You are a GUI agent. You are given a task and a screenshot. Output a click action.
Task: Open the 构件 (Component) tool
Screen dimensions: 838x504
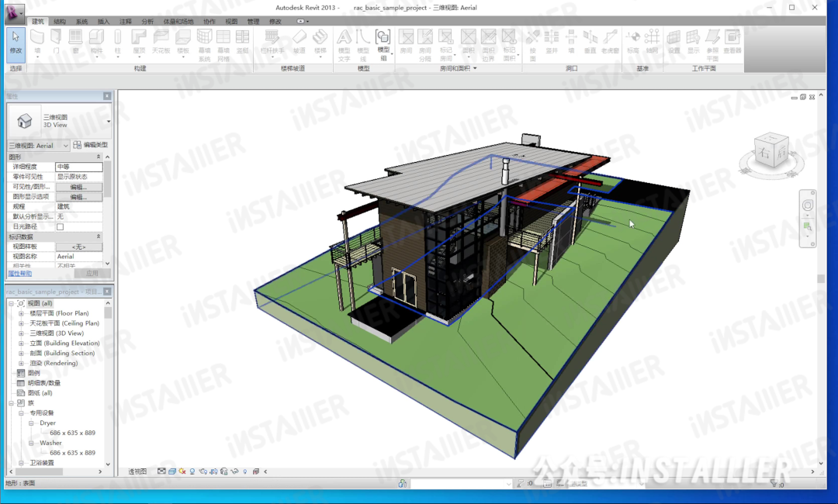pos(97,42)
